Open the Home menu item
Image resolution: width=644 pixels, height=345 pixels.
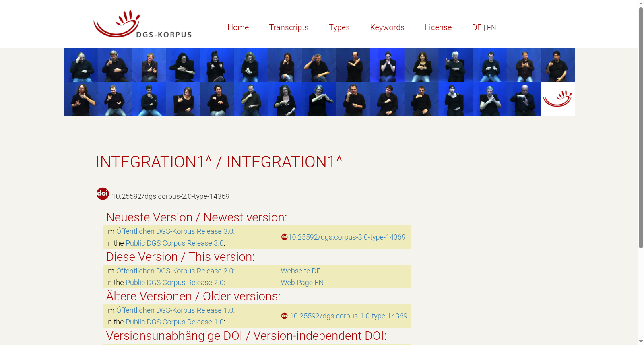coord(238,27)
